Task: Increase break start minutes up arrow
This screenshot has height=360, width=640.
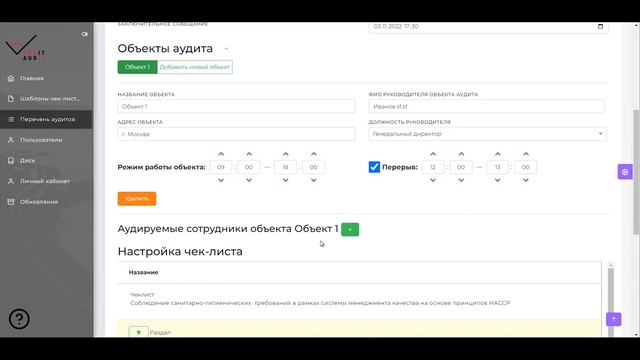Action: (461, 154)
